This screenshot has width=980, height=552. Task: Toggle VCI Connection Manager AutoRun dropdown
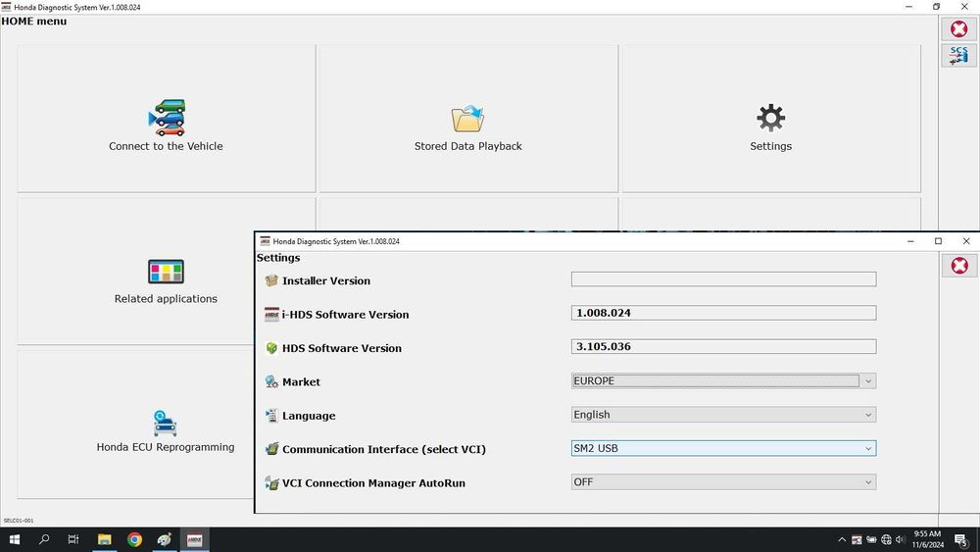pos(723,482)
